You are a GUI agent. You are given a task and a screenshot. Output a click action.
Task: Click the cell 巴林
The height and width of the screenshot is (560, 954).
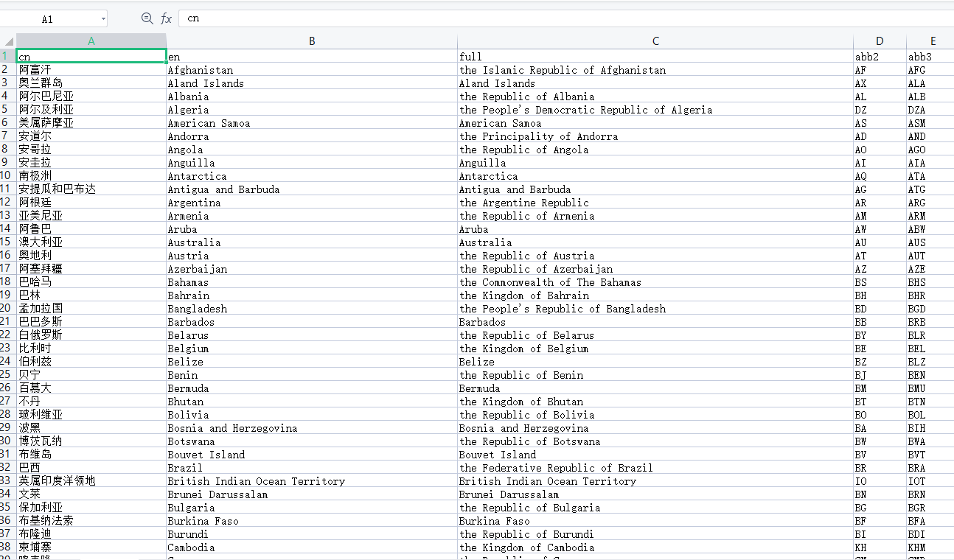click(91, 295)
